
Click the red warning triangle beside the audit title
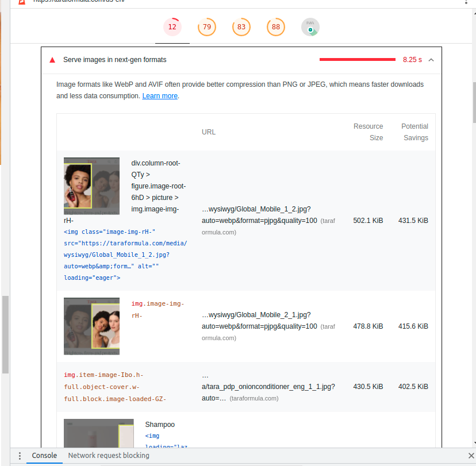(52, 59)
